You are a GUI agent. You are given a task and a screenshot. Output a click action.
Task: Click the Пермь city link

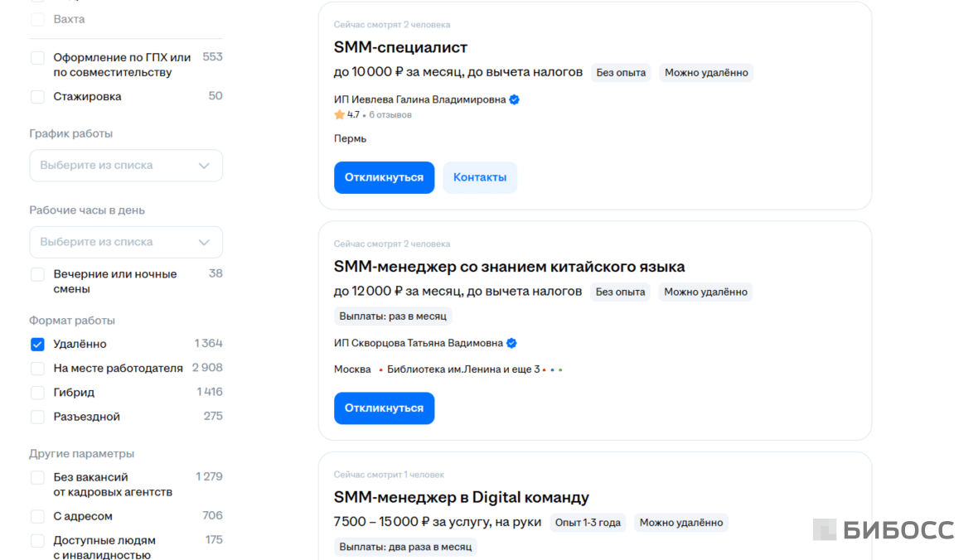[x=349, y=138]
